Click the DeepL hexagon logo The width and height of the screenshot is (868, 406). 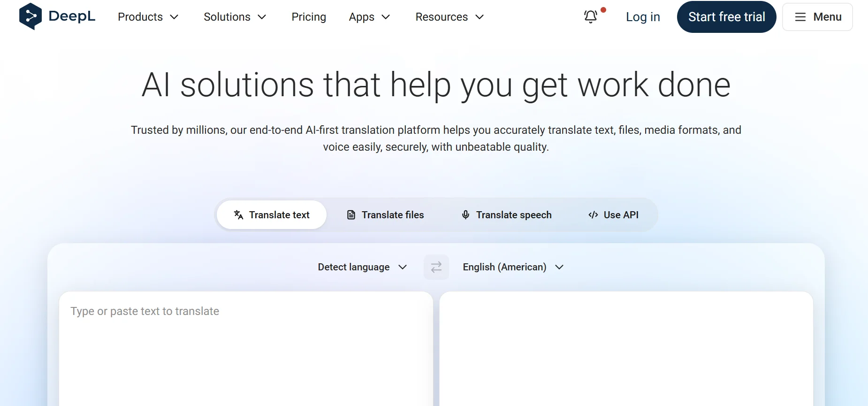click(x=30, y=16)
